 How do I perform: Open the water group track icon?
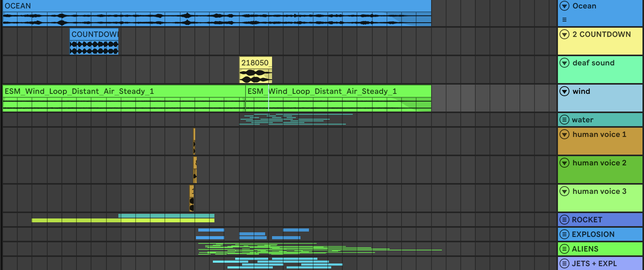[564, 120]
